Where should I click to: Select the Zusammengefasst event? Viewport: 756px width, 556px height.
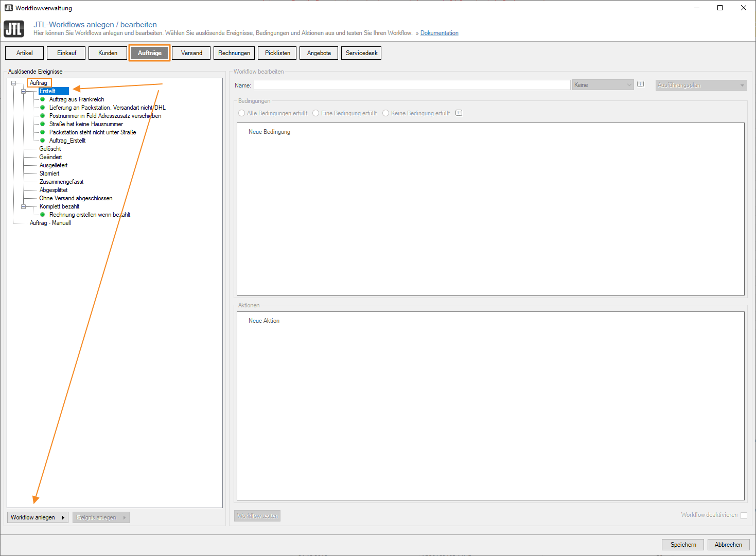(x=61, y=182)
